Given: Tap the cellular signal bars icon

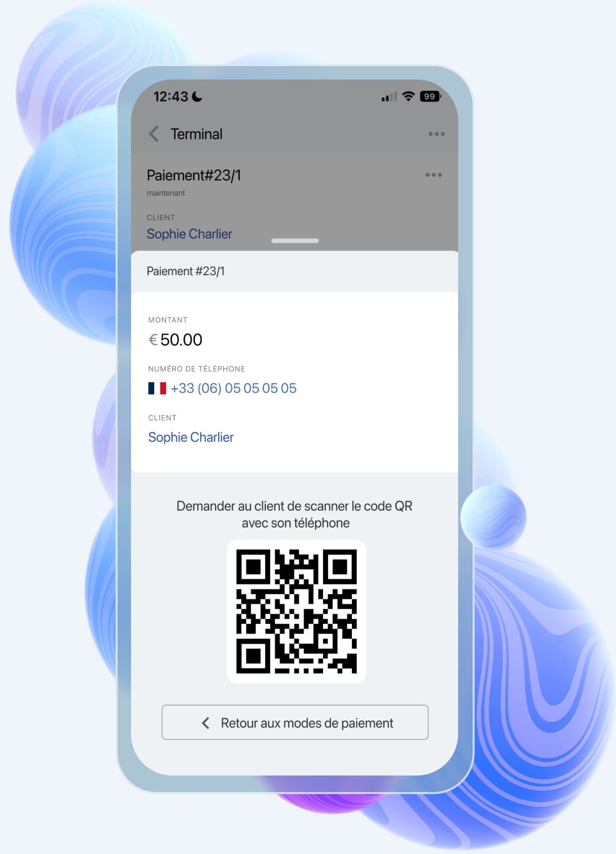Looking at the screenshot, I should [x=389, y=97].
